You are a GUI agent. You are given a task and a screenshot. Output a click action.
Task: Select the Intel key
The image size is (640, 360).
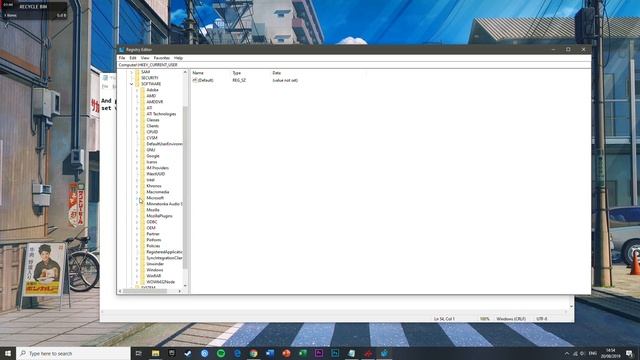151,180
